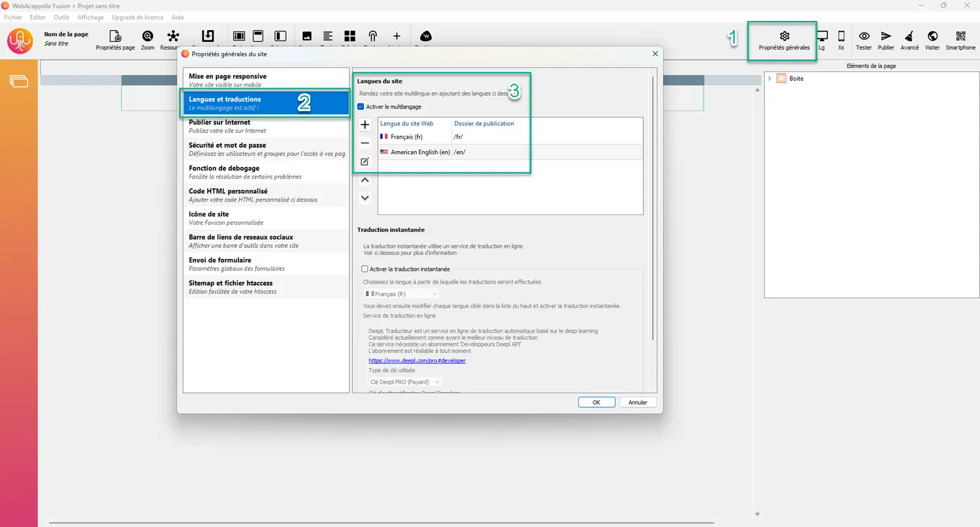The width and height of the screenshot is (980, 527).
Task: Enable Activer la traduction instantanée checkbox
Action: pyautogui.click(x=365, y=269)
